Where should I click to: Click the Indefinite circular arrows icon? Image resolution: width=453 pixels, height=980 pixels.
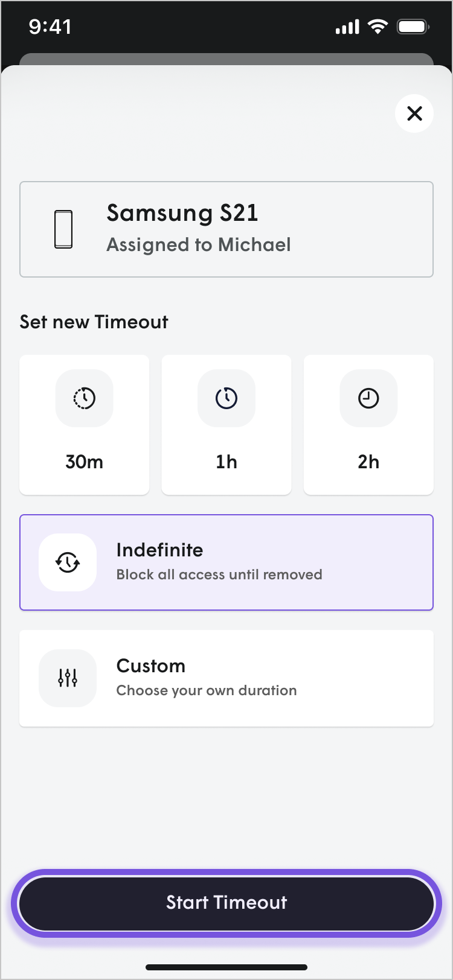[68, 562]
